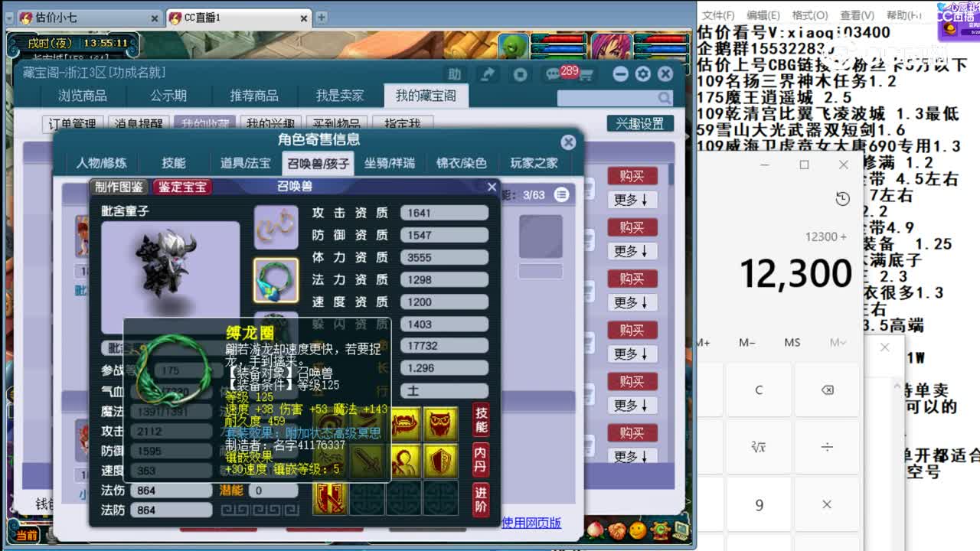Select the red N slash skill icon

pyautogui.click(x=331, y=497)
